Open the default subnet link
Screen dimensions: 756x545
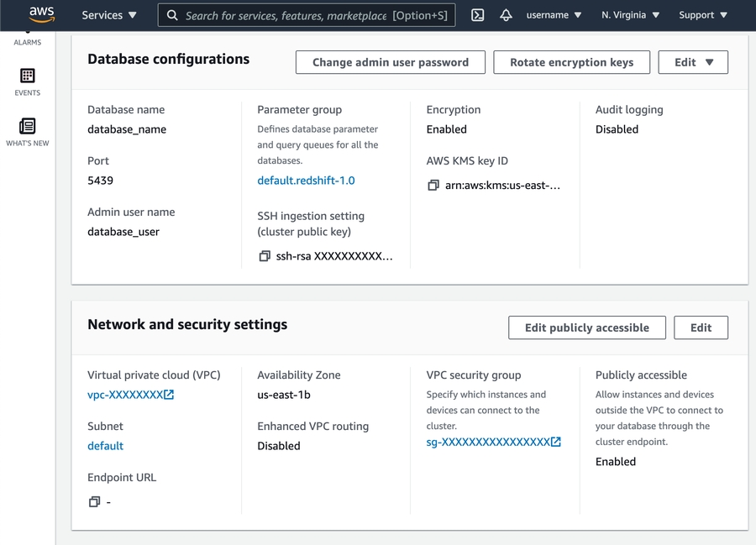pos(105,446)
